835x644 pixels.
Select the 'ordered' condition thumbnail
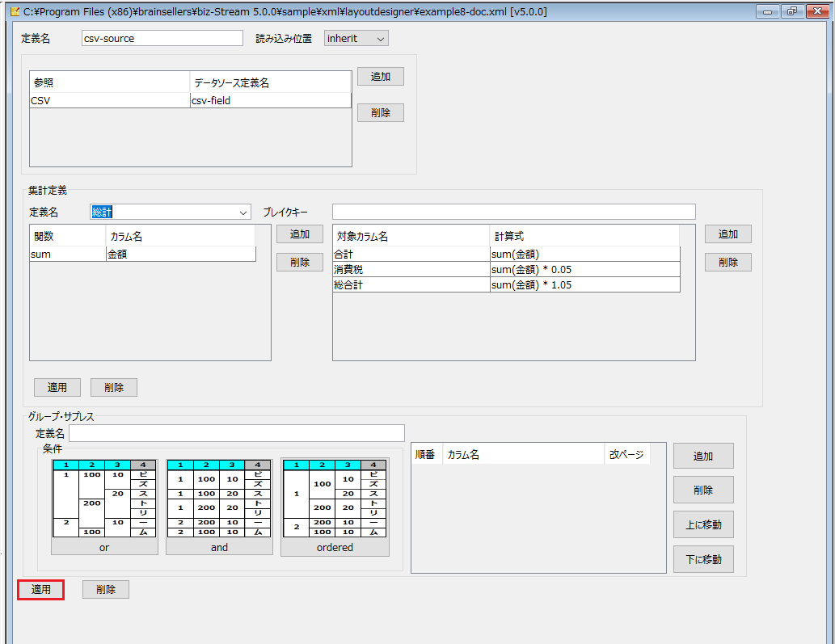(x=335, y=506)
